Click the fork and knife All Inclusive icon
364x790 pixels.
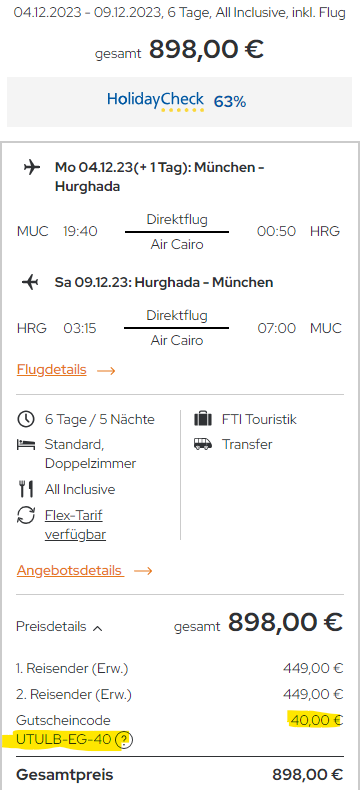click(26, 489)
